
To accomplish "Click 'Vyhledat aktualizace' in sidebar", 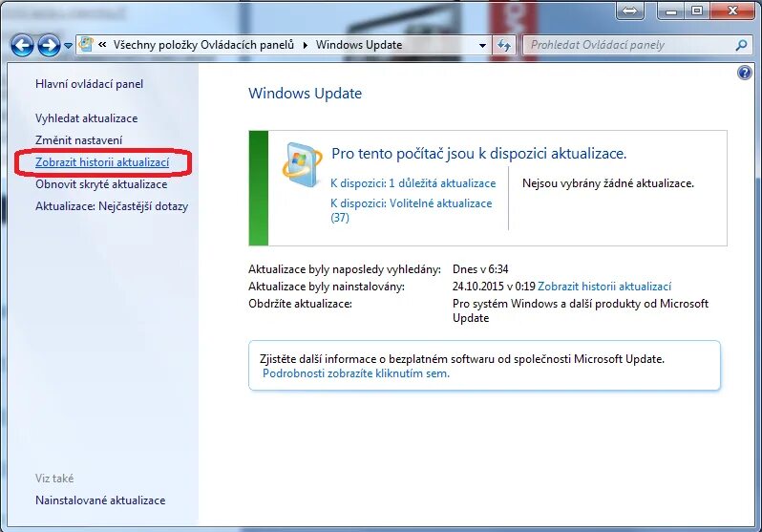I will tap(87, 118).
